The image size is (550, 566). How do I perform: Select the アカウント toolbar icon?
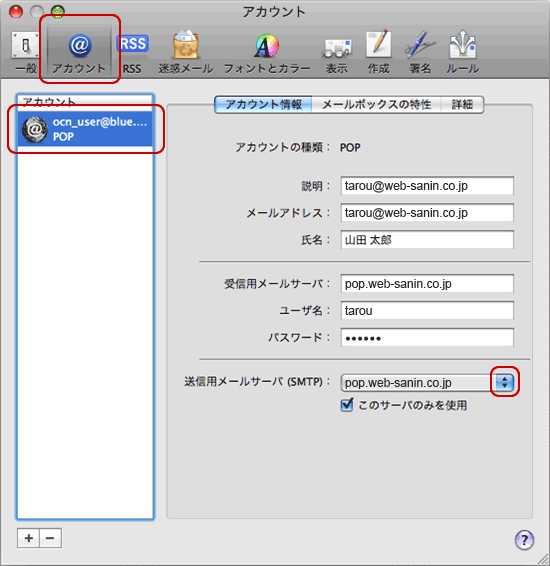pos(79,52)
